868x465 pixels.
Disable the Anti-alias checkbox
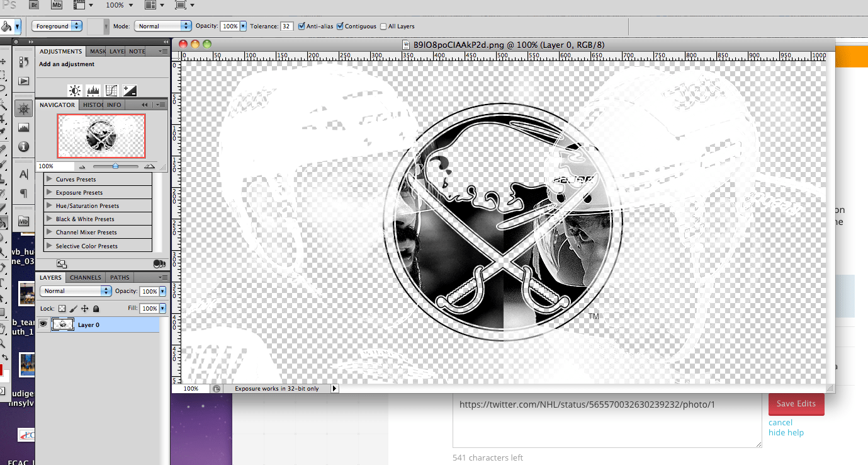pyautogui.click(x=302, y=26)
